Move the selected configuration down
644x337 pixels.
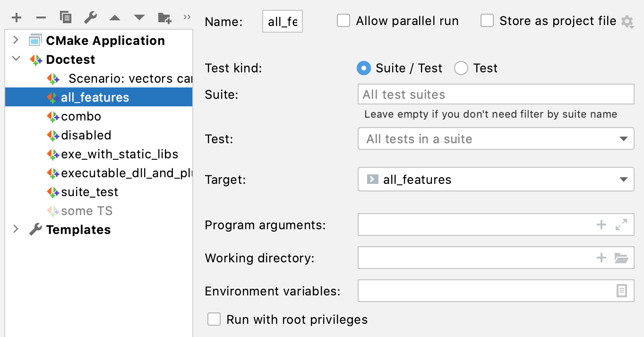tap(139, 17)
